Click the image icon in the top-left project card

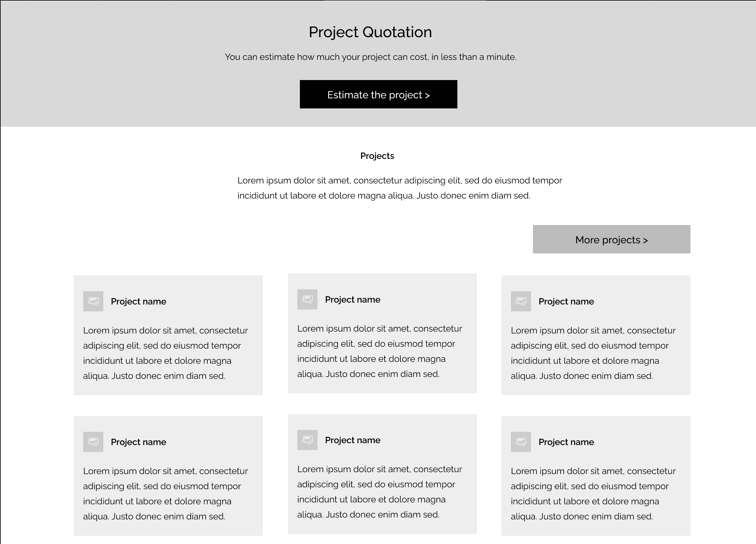pos(93,301)
